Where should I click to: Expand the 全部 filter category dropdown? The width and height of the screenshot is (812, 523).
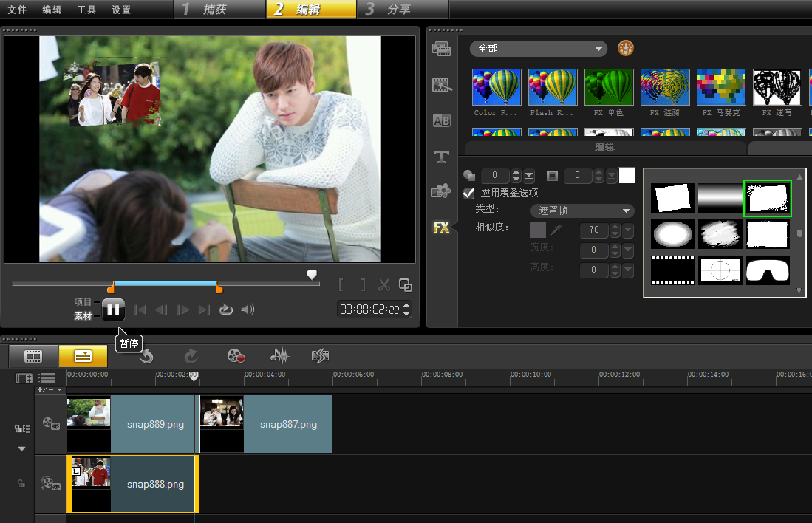tap(539, 49)
